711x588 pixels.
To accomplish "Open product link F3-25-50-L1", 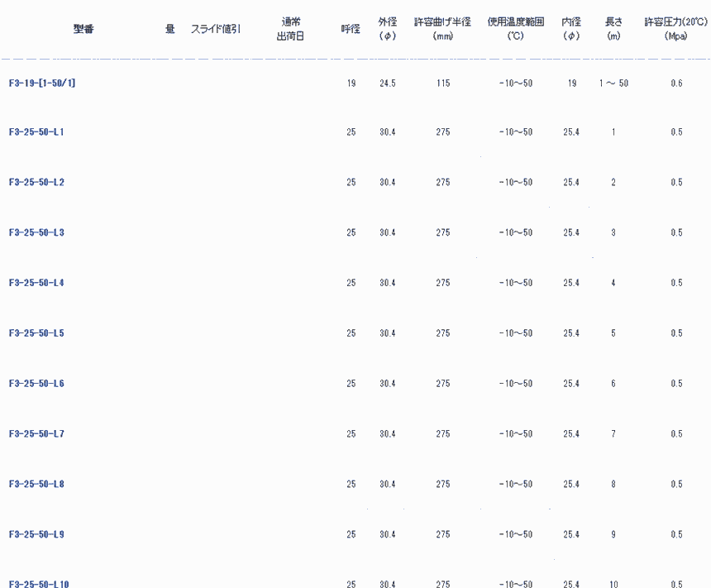I will coord(36,132).
